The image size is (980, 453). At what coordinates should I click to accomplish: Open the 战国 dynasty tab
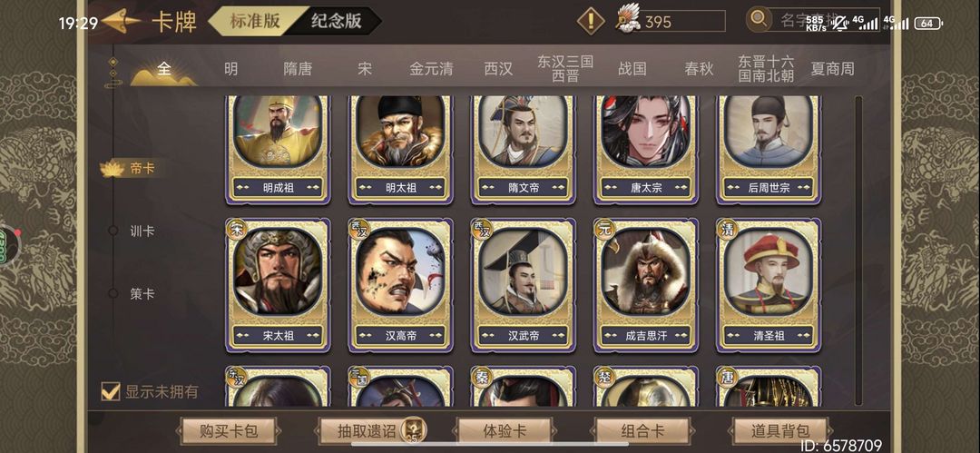(x=632, y=69)
